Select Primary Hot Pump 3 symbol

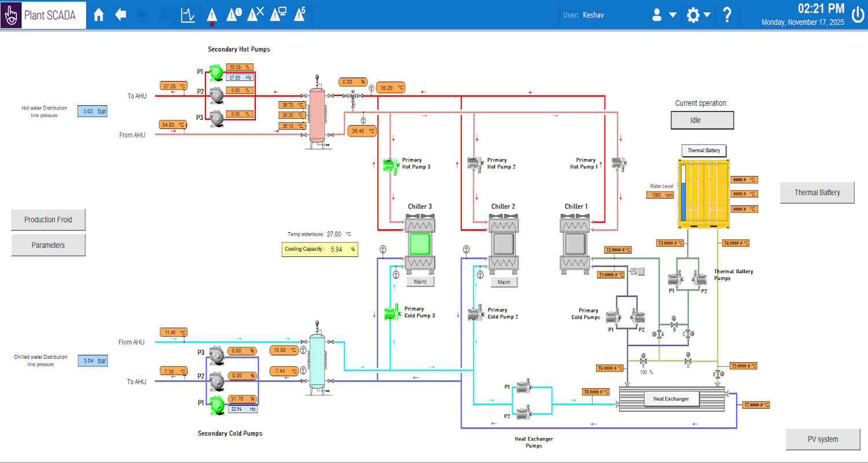(391, 166)
